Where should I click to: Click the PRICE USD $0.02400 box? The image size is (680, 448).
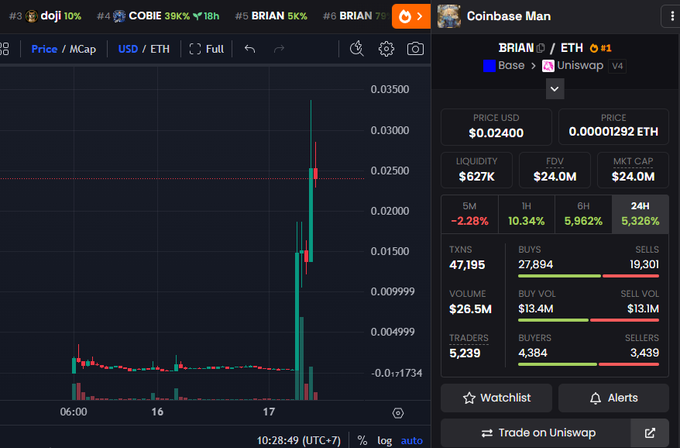click(496, 127)
